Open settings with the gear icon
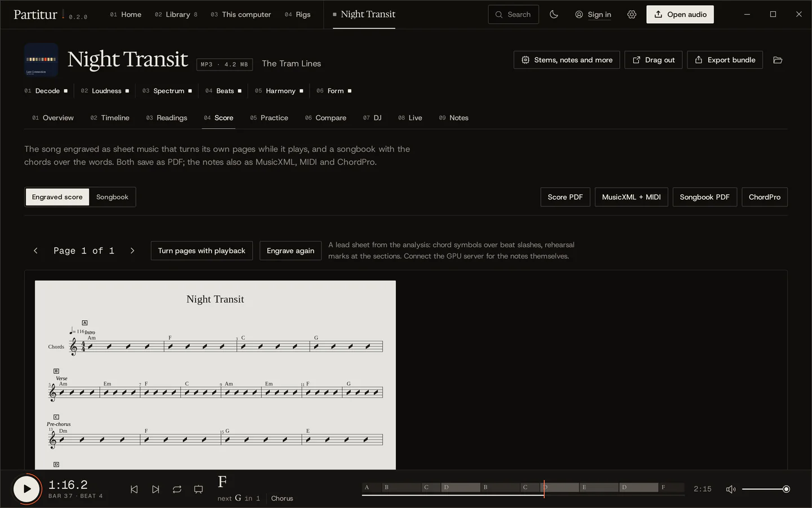This screenshot has width=812, height=508. coord(632,15)
